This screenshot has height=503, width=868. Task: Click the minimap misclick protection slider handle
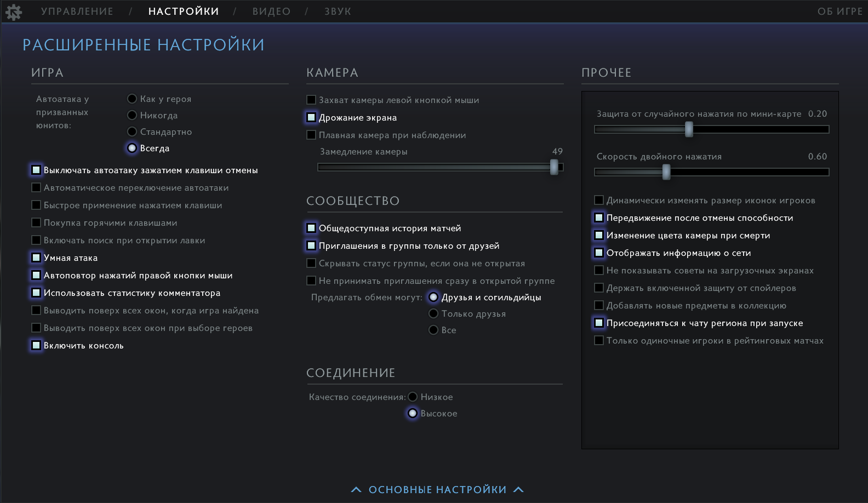coord(689,129)
